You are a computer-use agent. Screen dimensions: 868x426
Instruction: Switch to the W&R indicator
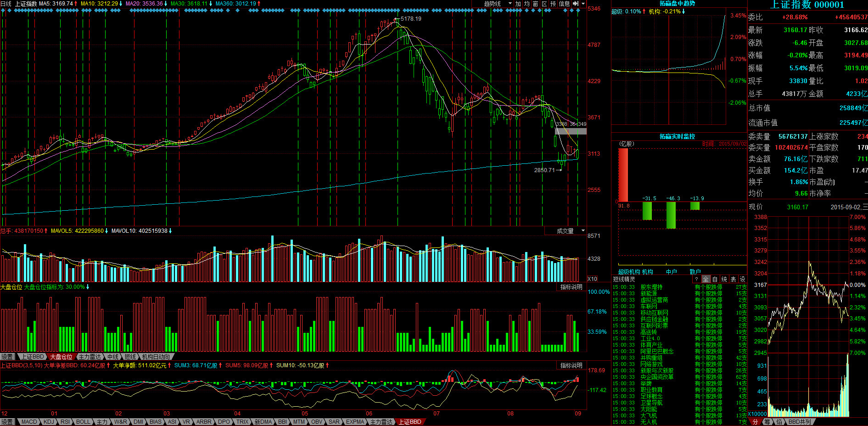pos(120,422)
